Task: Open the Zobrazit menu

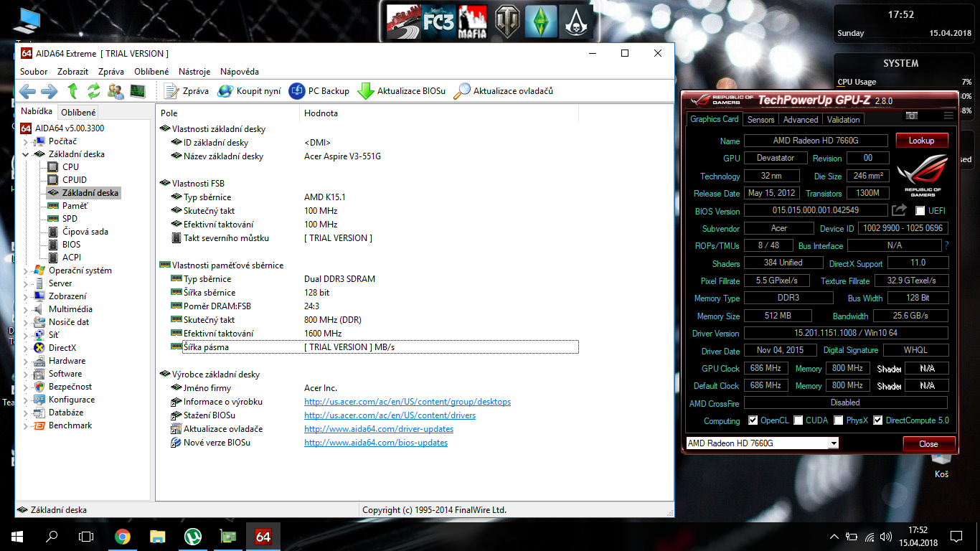Action: pos(72,72)
